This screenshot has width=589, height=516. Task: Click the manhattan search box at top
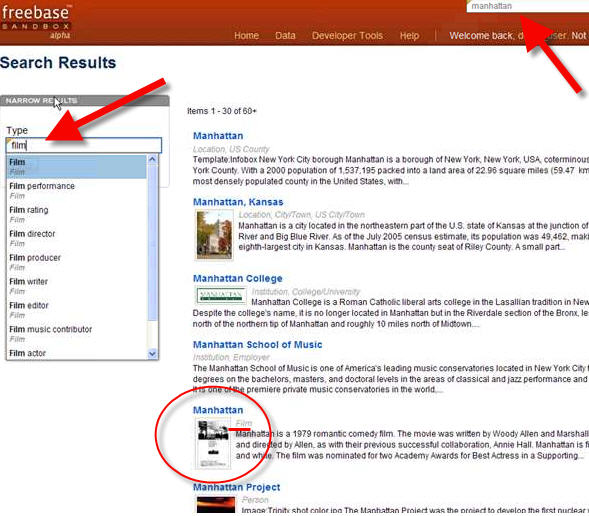(528, 6)
